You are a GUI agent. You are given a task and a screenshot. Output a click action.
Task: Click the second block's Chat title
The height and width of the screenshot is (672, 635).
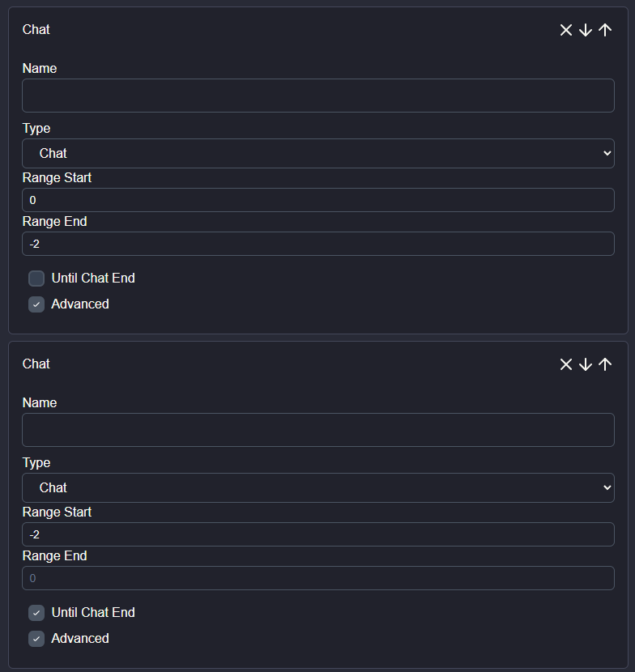(x=36, y=364)
